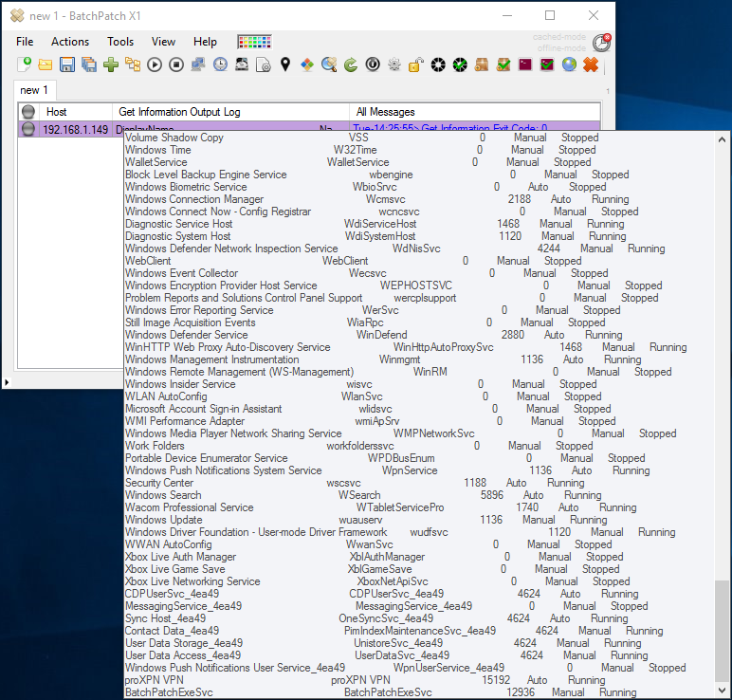Viewport: 732px width, 700px height.
Task: Open the Tools menu
Action: point(120,42)
